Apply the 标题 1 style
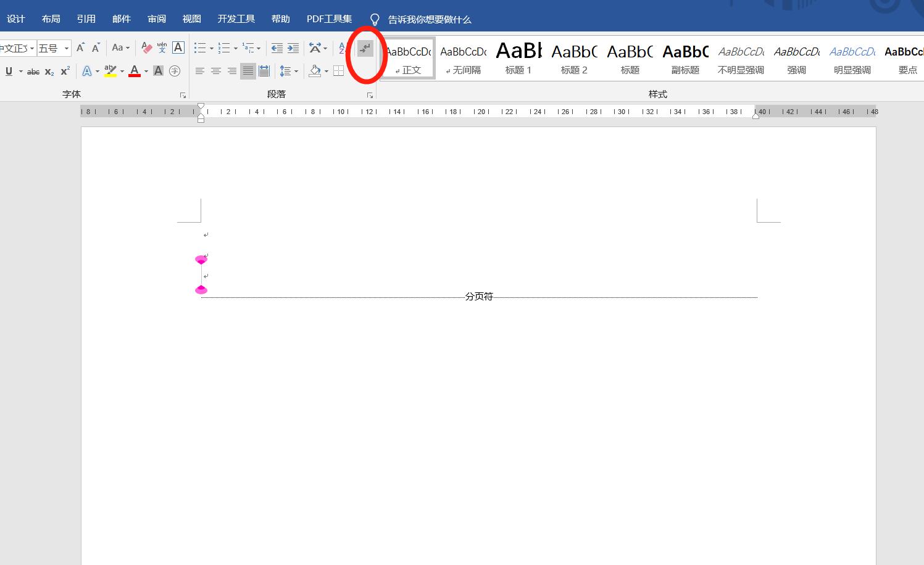Image resolution: width=924 pixels, height=565 pixels. 518,59
